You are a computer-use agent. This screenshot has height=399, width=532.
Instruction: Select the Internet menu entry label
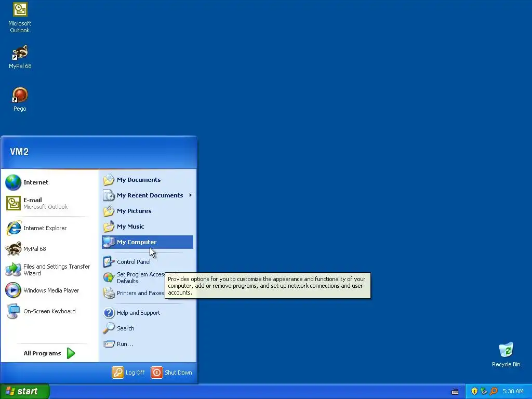(x=36, y=182)
